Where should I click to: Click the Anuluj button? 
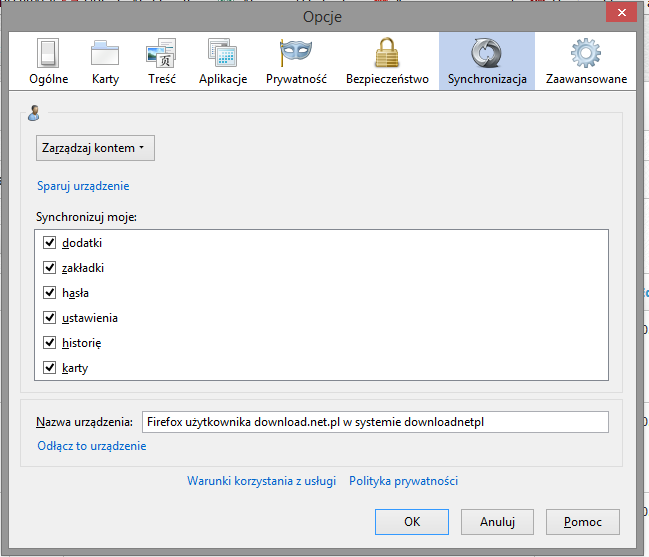click(x=498, y=522)
